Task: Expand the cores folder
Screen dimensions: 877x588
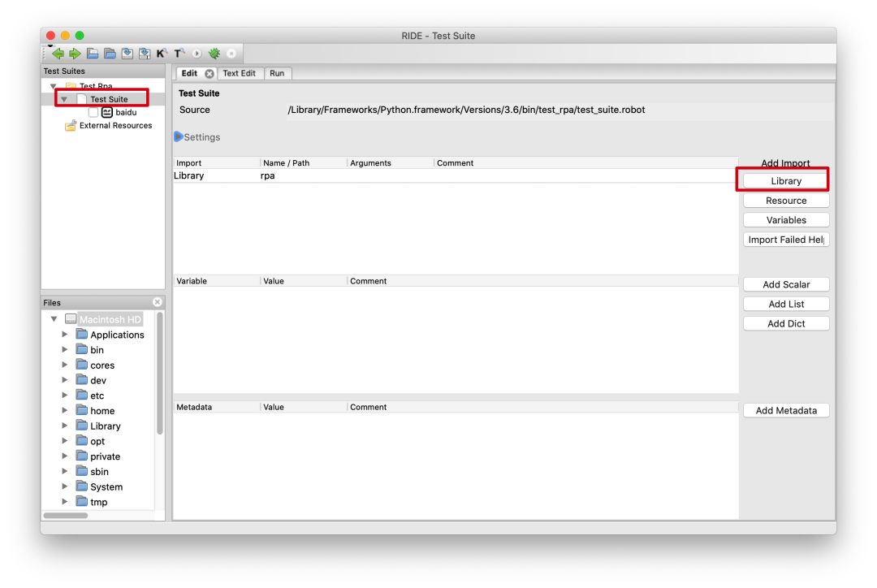Action: [65, 365]
